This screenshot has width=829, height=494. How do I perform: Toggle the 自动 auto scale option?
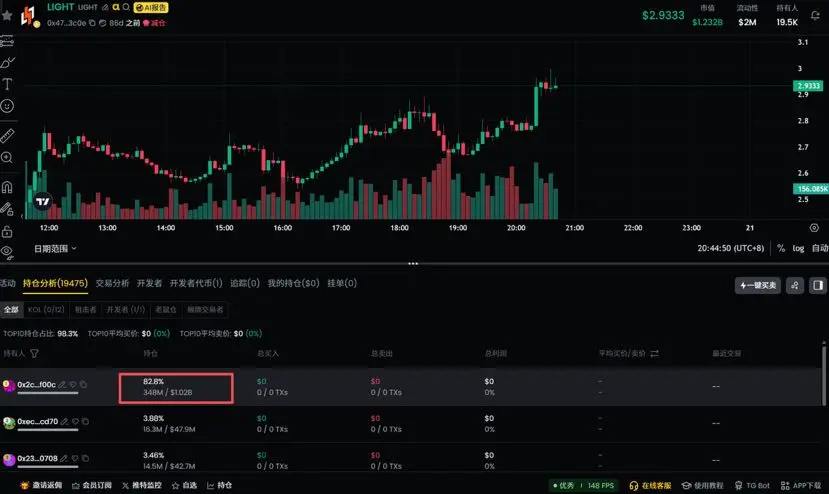820,248
